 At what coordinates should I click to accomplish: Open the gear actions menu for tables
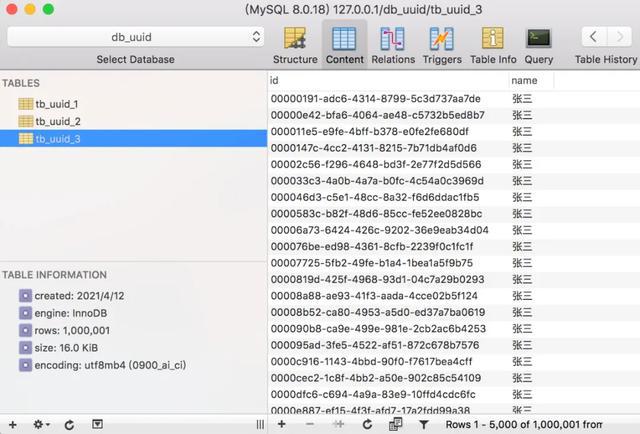(x=41, y=424)
